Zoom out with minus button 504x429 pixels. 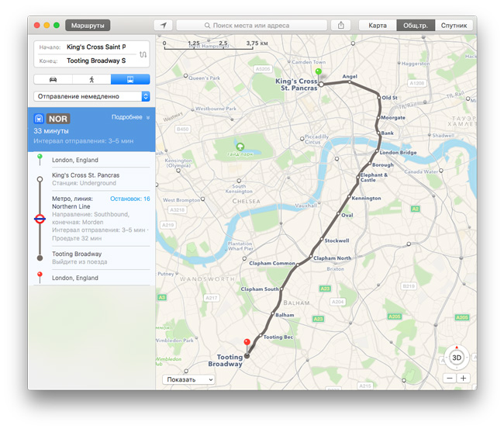[450, 379]
